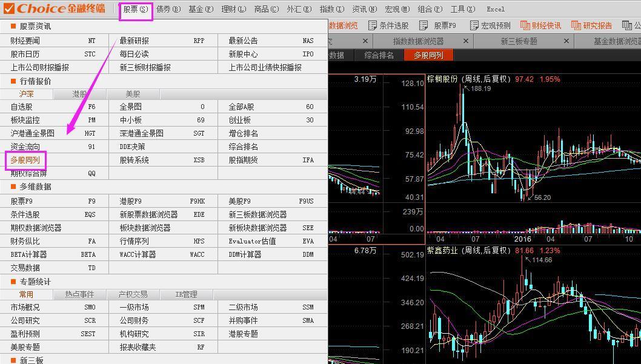Switch to the 指数数据浏览器 tab
Image resolution: width=641 pixels, height=364 pixels.
[x=418, y=41]
